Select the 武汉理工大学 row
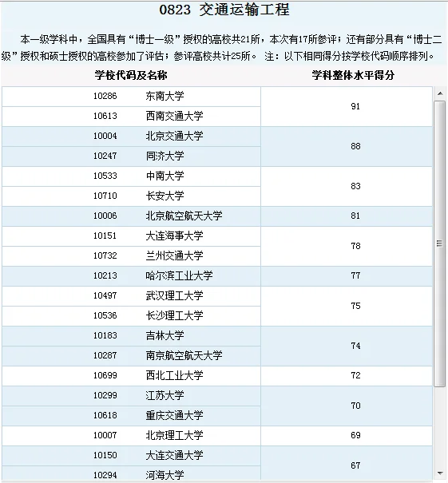 (x=131, y=296)
